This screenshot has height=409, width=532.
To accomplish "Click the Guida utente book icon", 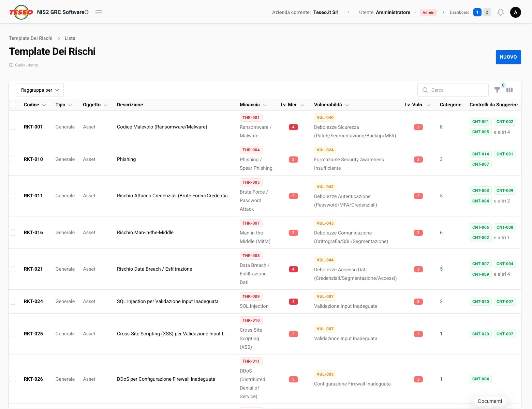I will tap(11, 65).
